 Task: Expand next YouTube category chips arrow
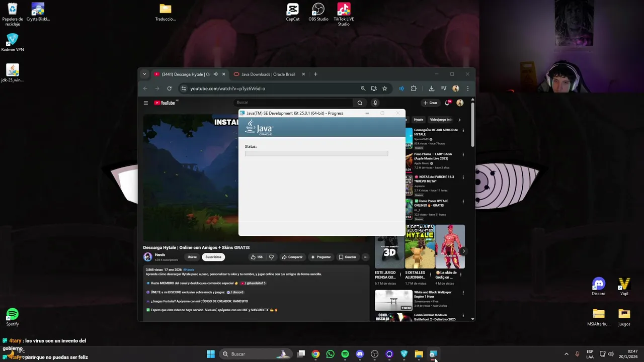(x=459, y=120)
